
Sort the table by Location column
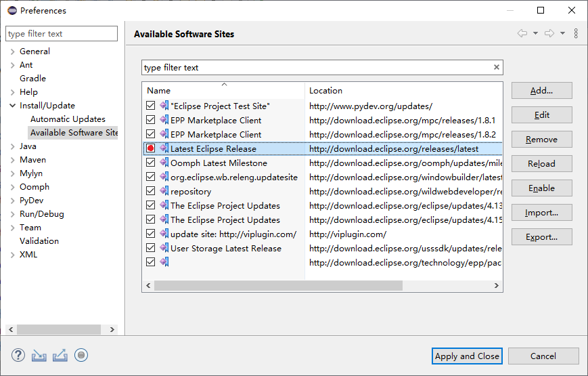tap(403, 91)
